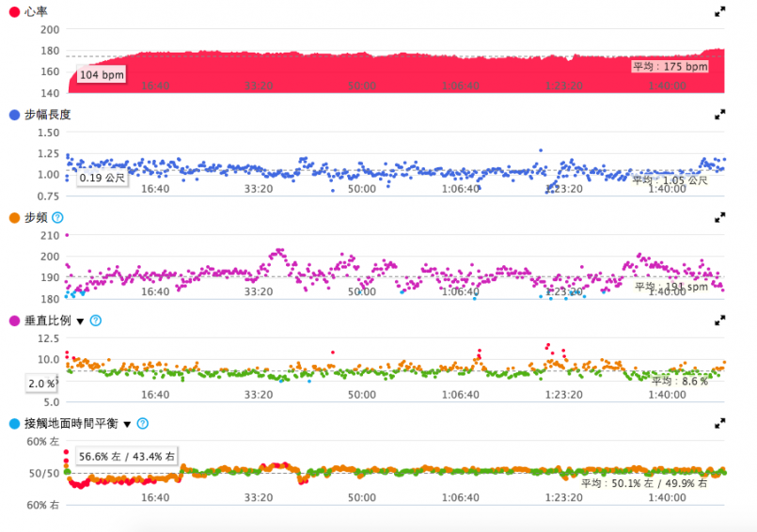Expand the 接觸地面時間平衡 dropdown arrow
This screenshot has width=757, height=532.
[x=127, y=425]
